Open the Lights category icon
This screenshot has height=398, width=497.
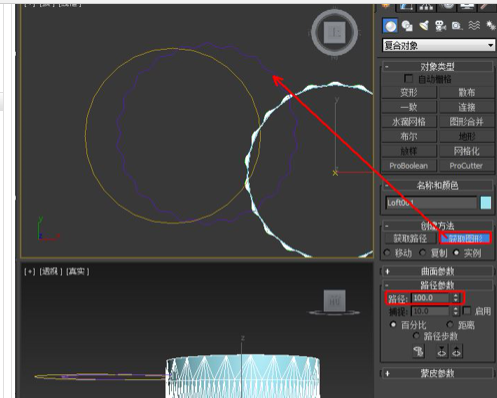(x=424, y=26)
